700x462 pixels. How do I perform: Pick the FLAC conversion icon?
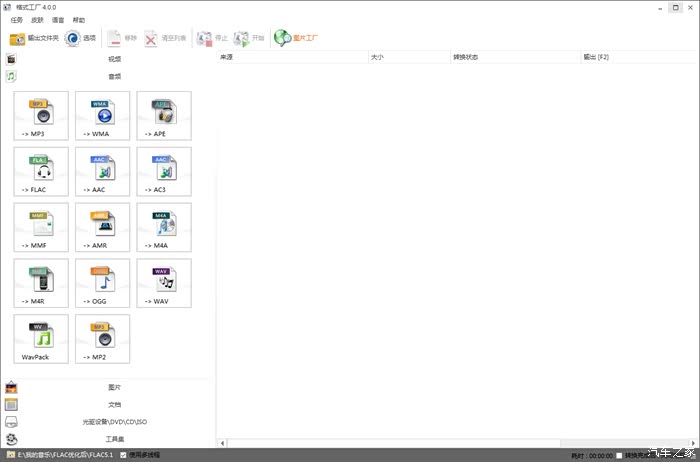[41, 171]
